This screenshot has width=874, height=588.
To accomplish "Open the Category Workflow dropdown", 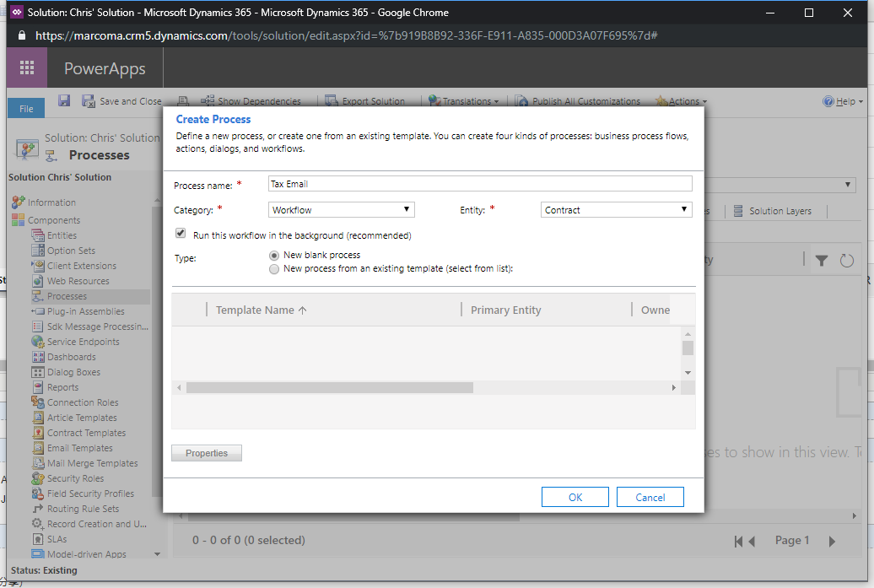I will pyautogui.click(x=341, y=209).
